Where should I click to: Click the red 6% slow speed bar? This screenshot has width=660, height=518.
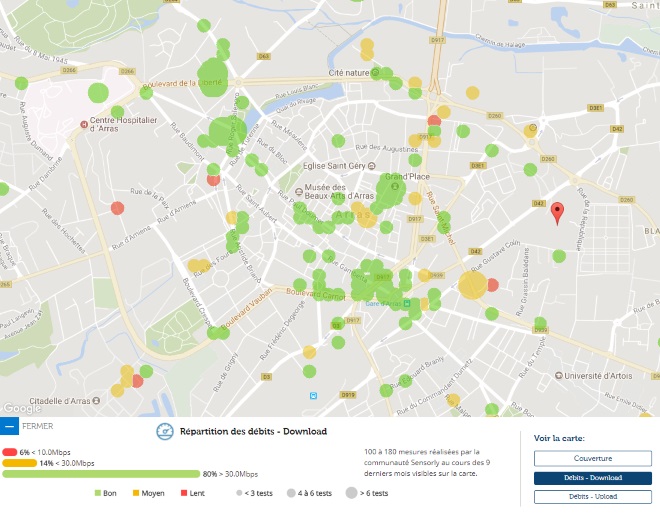click(10, 453)
